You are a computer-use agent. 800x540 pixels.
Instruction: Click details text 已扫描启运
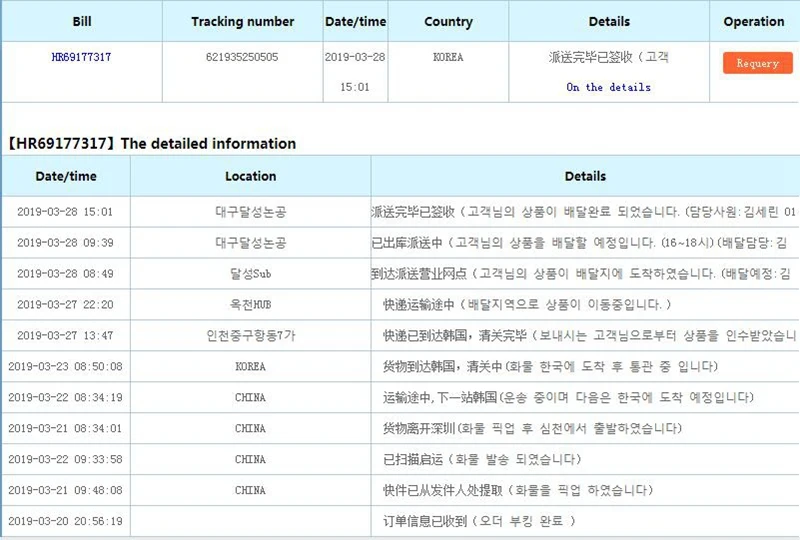[x=412, y=459]
